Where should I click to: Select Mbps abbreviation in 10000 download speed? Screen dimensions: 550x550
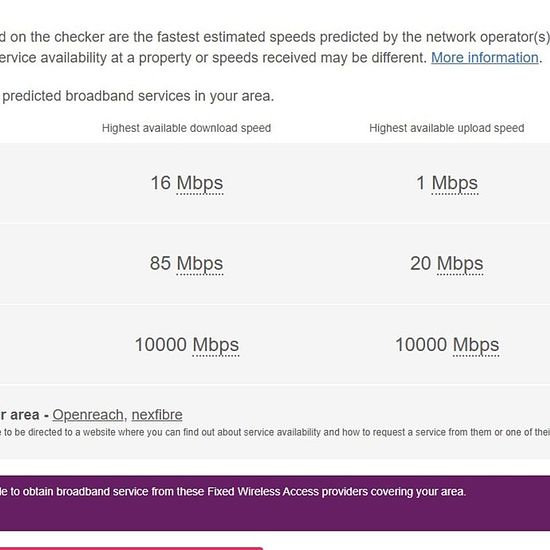point(216,345)
